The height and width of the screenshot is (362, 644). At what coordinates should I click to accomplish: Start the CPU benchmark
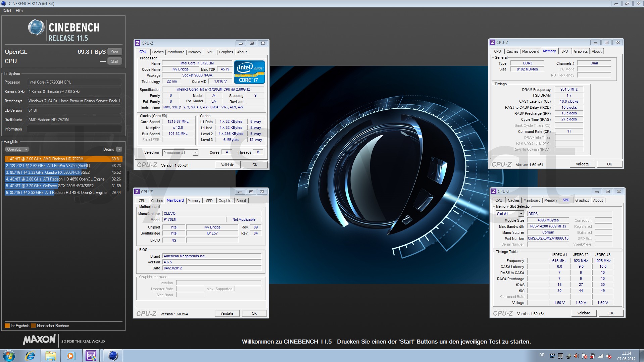pos(114,61)
